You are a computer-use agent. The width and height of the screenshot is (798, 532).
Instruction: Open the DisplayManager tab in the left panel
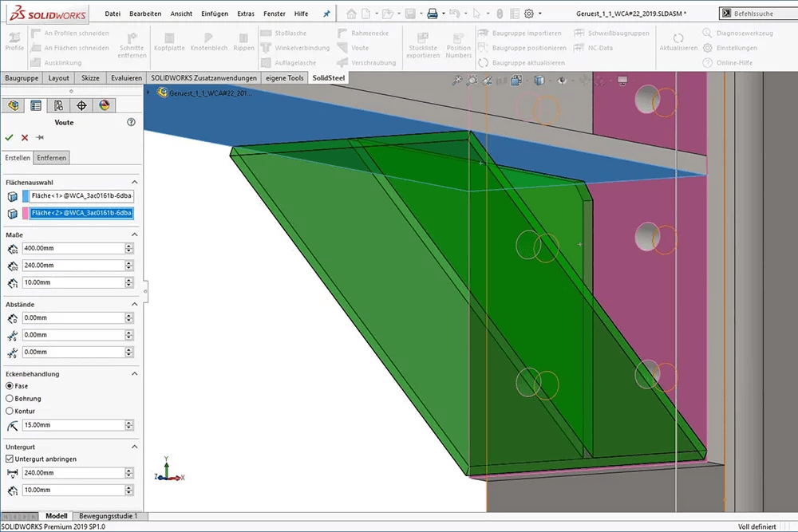(102, 104)
